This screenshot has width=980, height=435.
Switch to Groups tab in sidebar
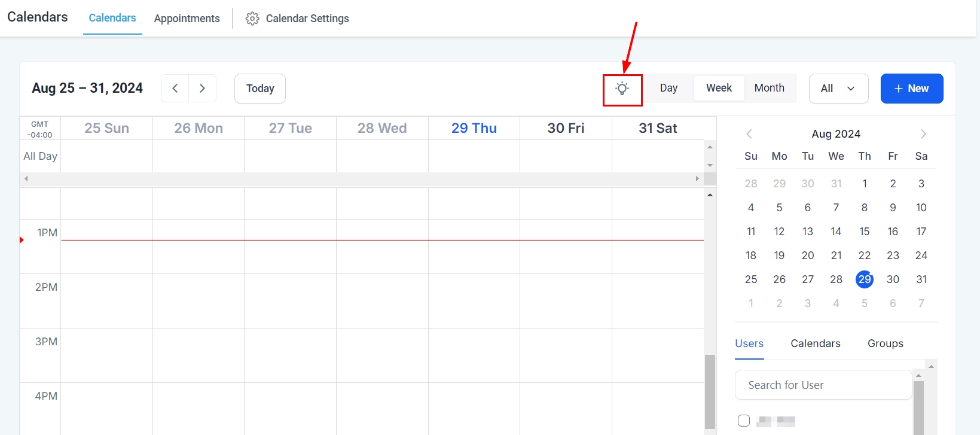[885, 343]
